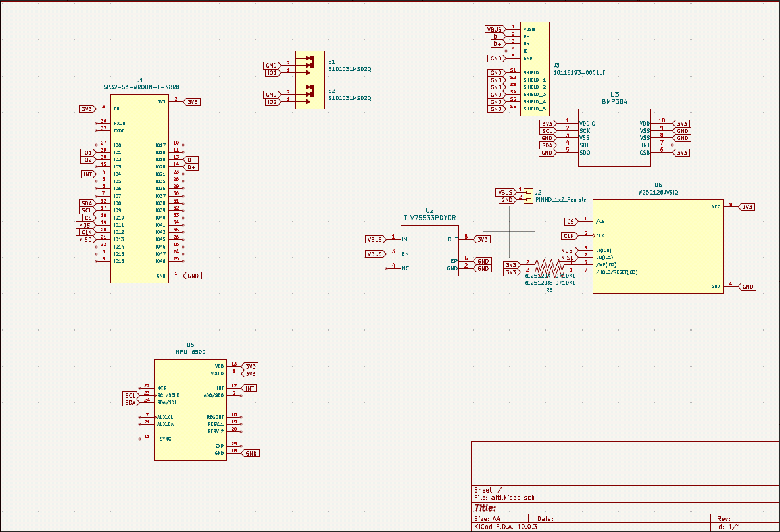This screenshot has height=532, width=780.
Task: Click the 3V3 label on U5 VDD pin
Action: pyautogui.click(x=250, y=366)
